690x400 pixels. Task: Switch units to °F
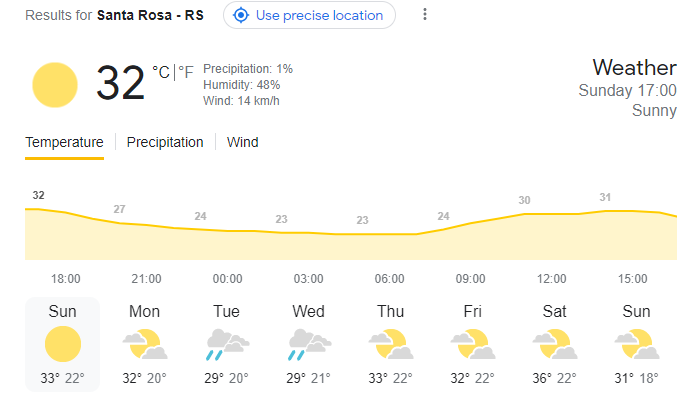tap(186, 72)
